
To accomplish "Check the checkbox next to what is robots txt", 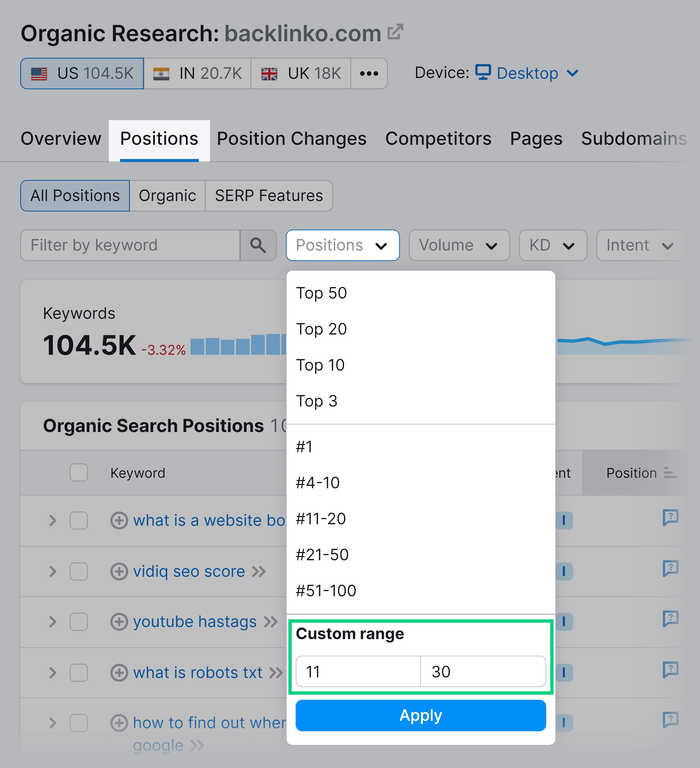I will [x=78, y=672].
